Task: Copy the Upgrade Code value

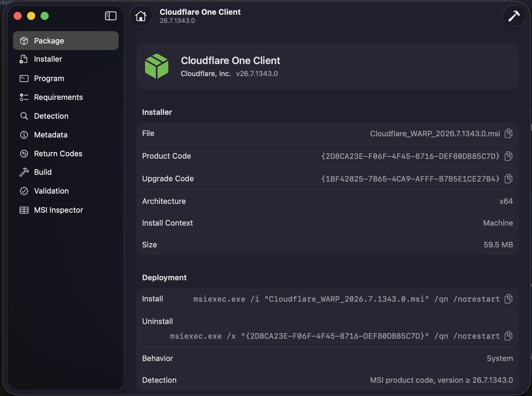Action: pos(509,179)
